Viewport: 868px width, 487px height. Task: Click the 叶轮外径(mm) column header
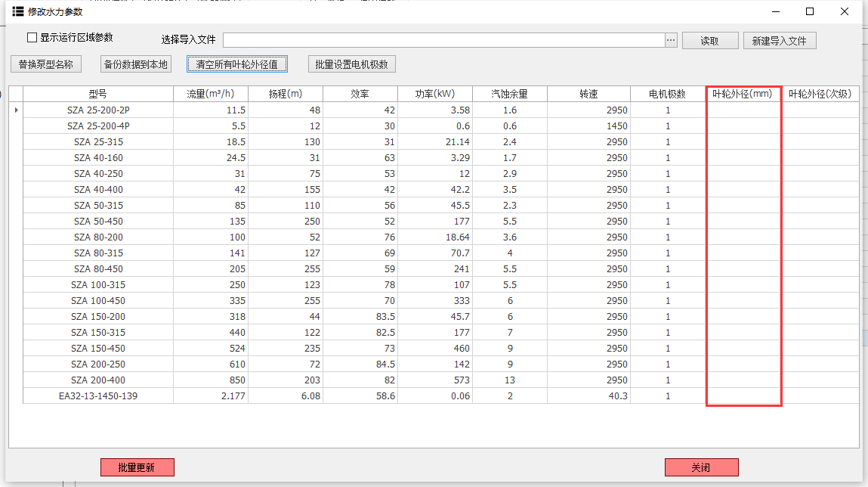[x=743, y=95]
